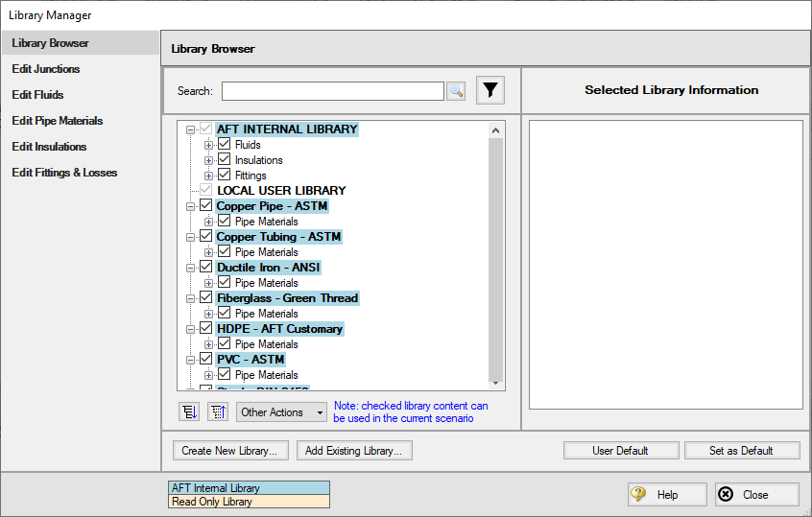Open the Edit Fittings & Losses page
This screenshot has height=517, width=812.
[64, 173]
